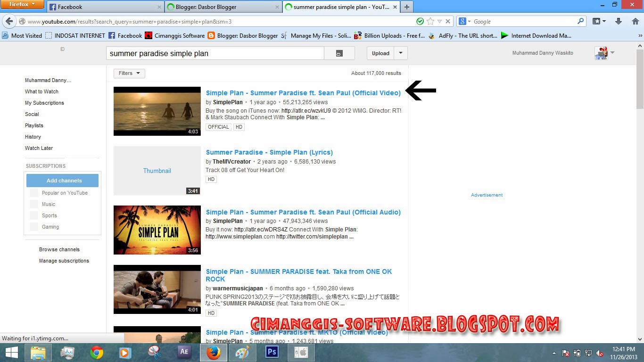This screenshot has width=644, height=362.
Task: Select Gaming channel suggestion
Action: pos(45,227)
